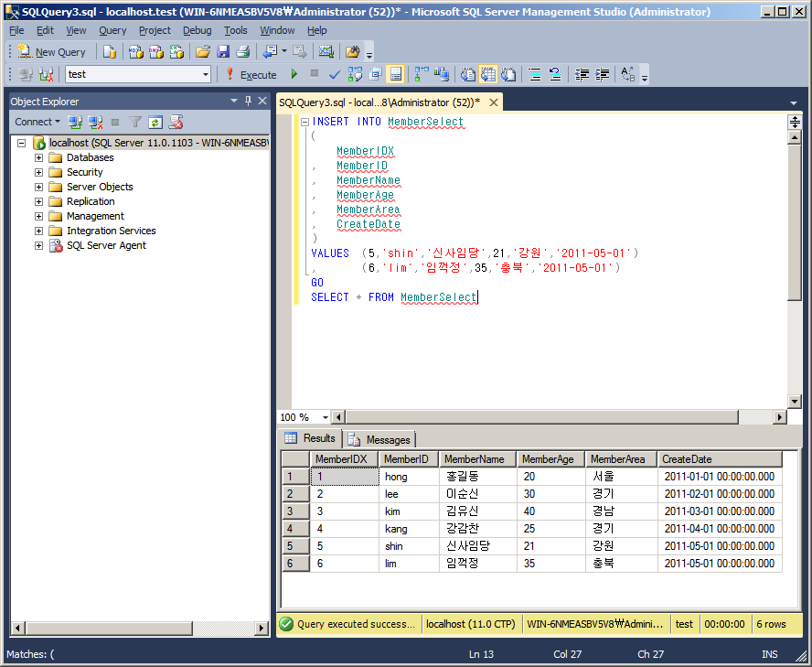Open the Query Options icon
The width and height of the screenshot is (812, 667).
pos(376,75)
